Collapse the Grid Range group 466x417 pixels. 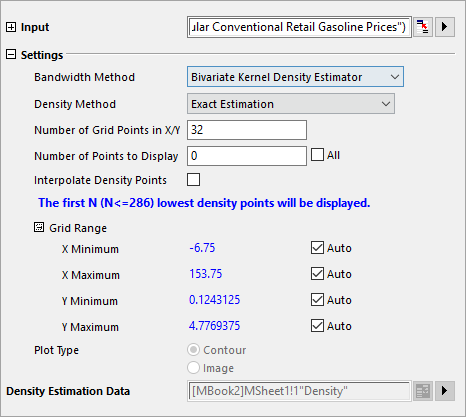click(39, 227)
